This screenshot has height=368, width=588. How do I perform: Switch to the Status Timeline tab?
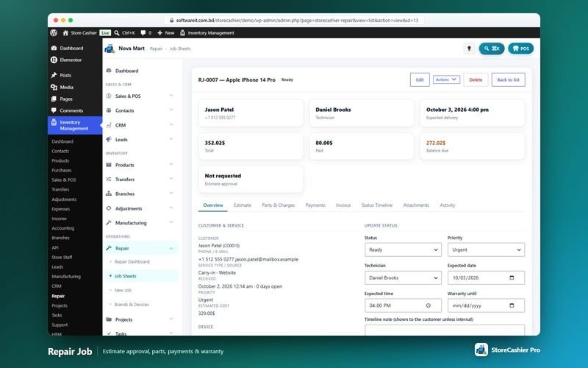click(376, 205)
